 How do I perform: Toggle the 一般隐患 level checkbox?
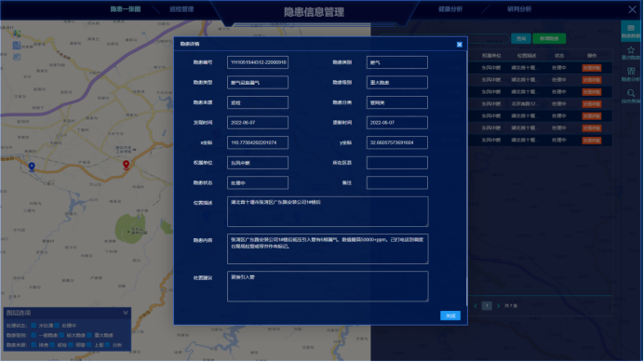point(34,335)
